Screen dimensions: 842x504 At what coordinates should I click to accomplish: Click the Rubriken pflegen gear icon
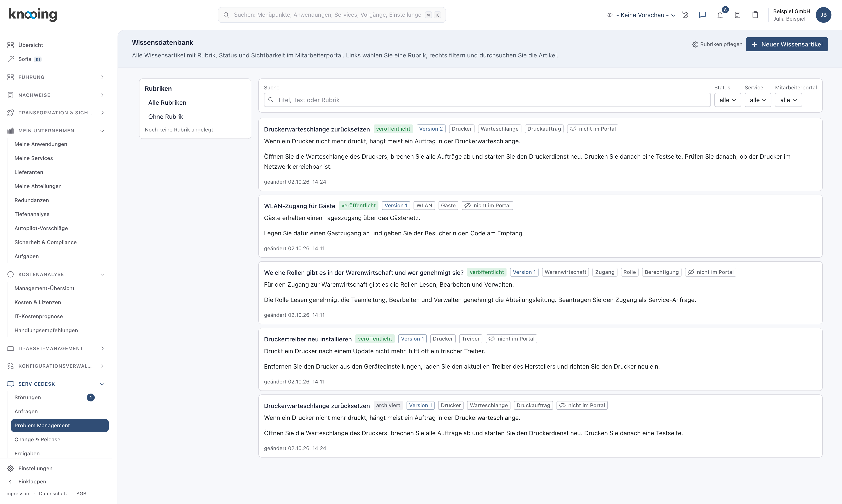695,44
